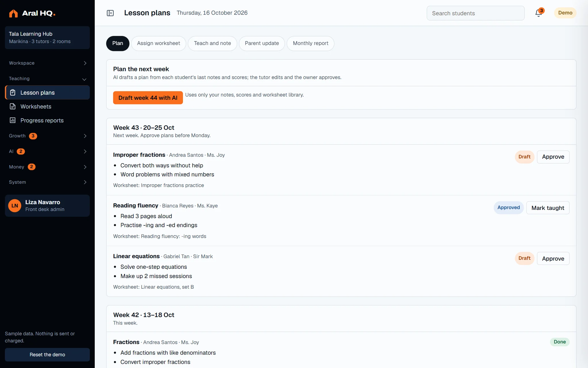Click the Money badge showing 2
588x368 pixels.
click(32, 167)
